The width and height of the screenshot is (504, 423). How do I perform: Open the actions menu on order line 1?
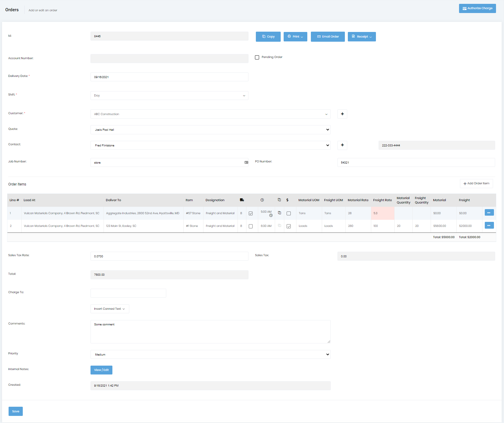[489, 212]
